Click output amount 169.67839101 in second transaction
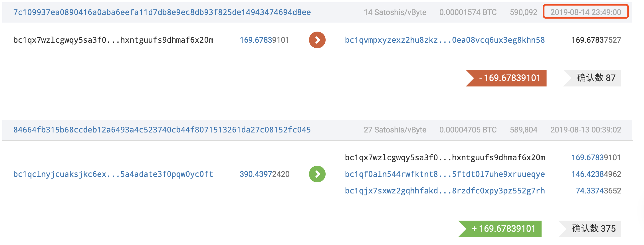Image resolution: width=644 pixels, height=245 pixels. coord(596,157)
